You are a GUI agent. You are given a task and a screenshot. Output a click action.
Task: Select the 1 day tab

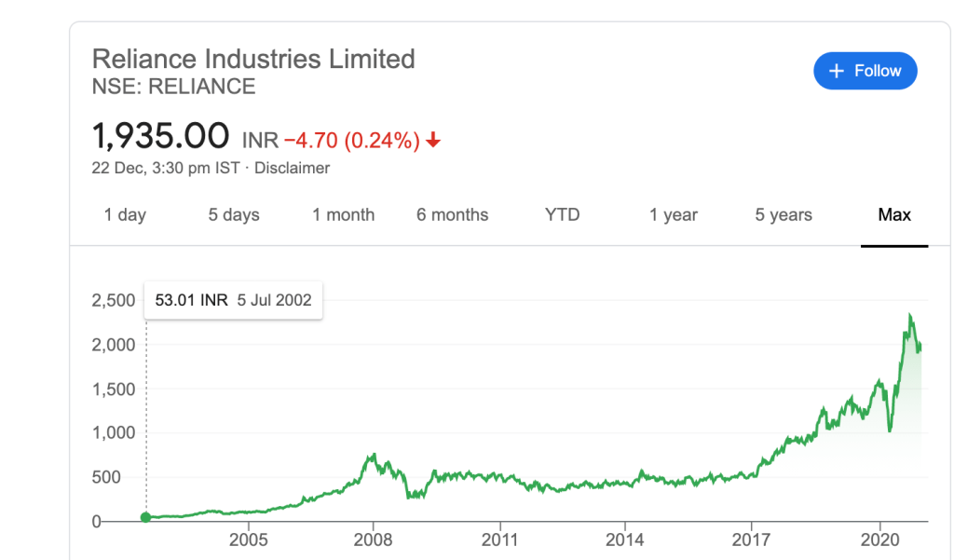(125, 215)
